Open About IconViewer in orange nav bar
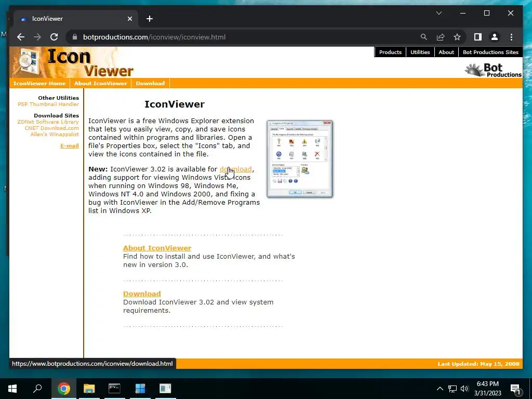 click(x=100, y=83)
